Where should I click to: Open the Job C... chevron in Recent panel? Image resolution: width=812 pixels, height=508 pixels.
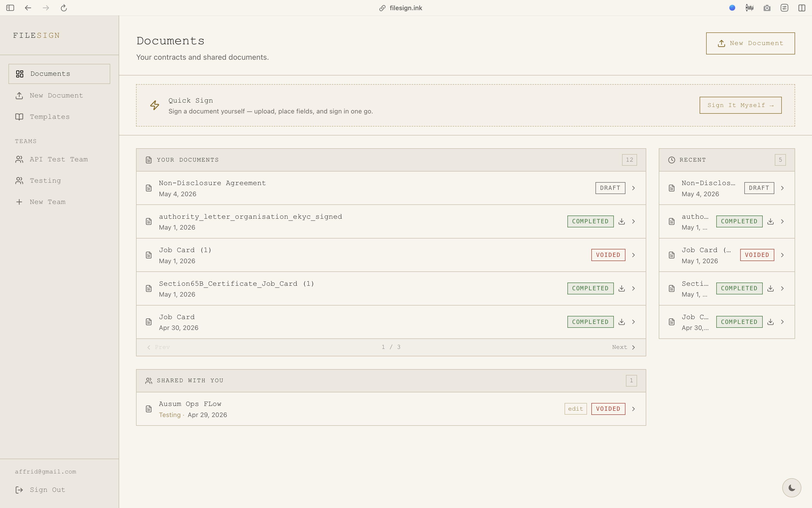pyautogui.click(x=783, y=322)
